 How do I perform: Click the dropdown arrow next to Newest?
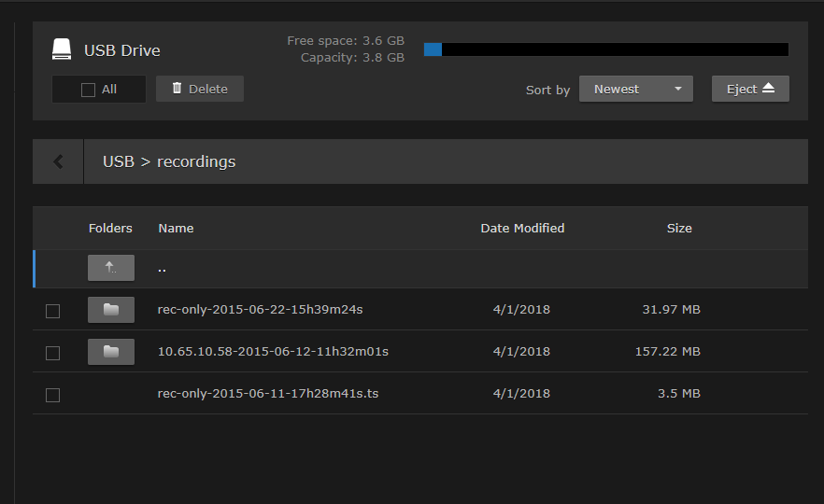677,90
